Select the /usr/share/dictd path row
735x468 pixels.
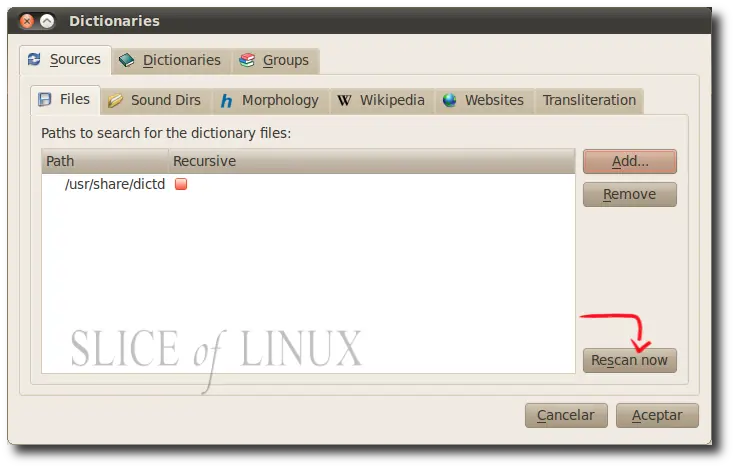coord(308,184)
